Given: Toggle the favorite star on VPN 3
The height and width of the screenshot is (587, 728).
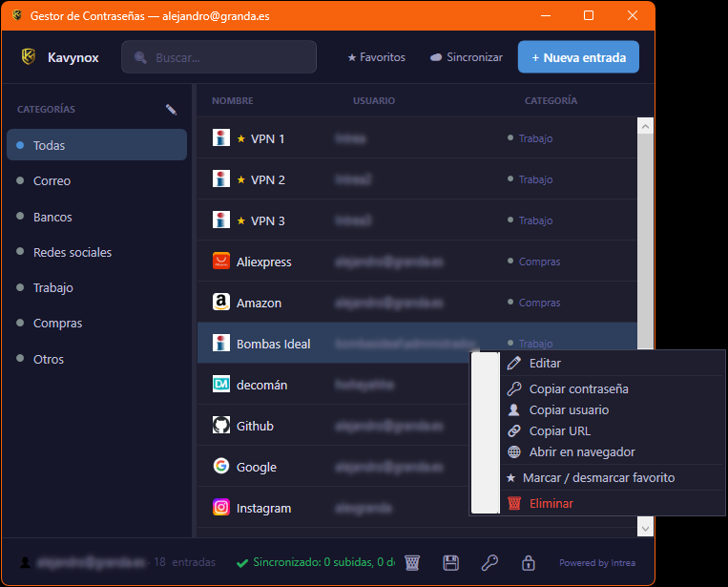Looking at the screenshot, I should pos(241,220).
